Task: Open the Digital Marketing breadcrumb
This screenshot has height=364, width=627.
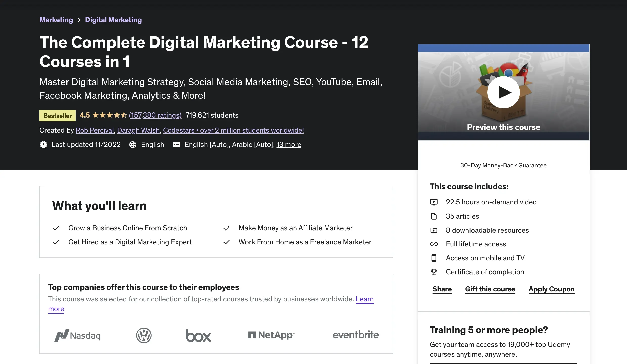Action: tap(113, 20)
